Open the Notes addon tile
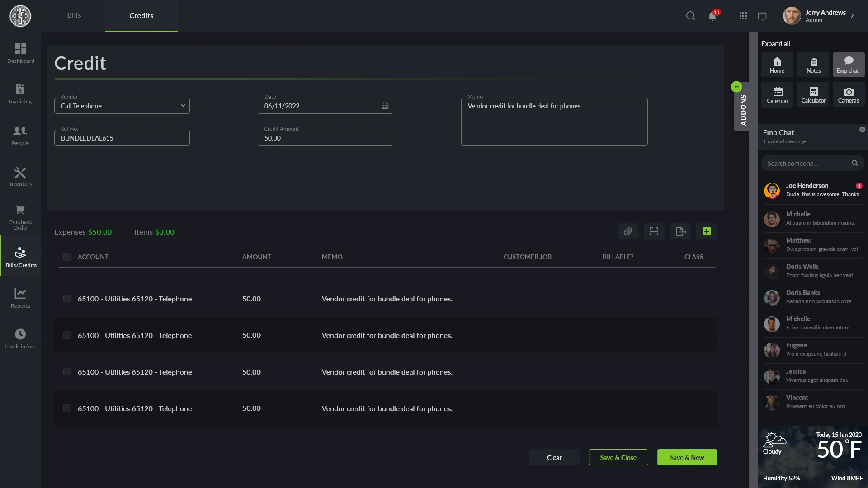The image size is (868, 488). tap(813, 65)
